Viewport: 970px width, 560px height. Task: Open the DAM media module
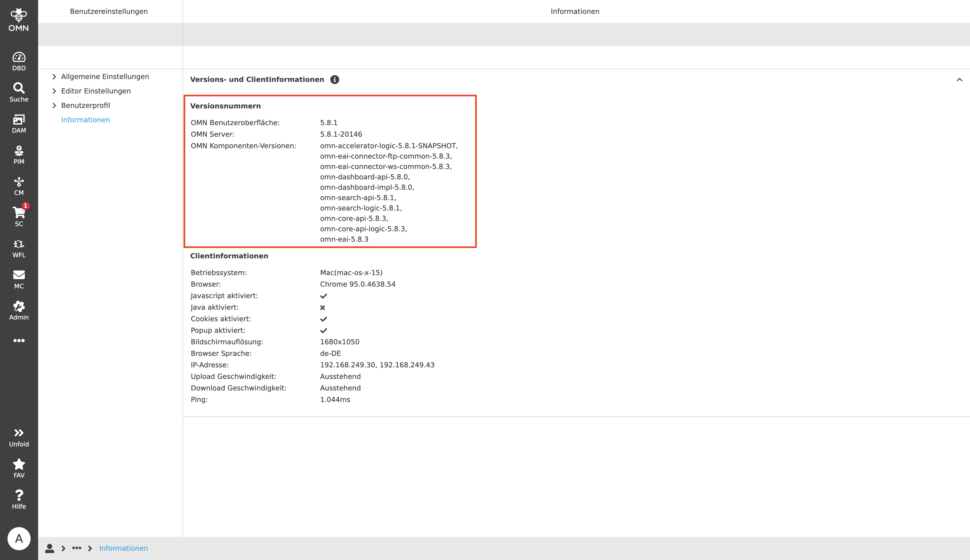(19, 123)
